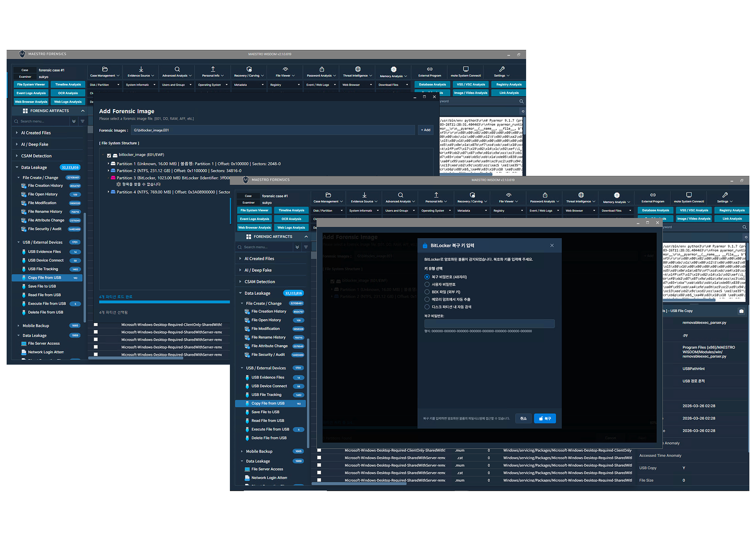Select 사용자 비밀번호 radio option
Screen dimensions: 756x541
tap(427, 285)
